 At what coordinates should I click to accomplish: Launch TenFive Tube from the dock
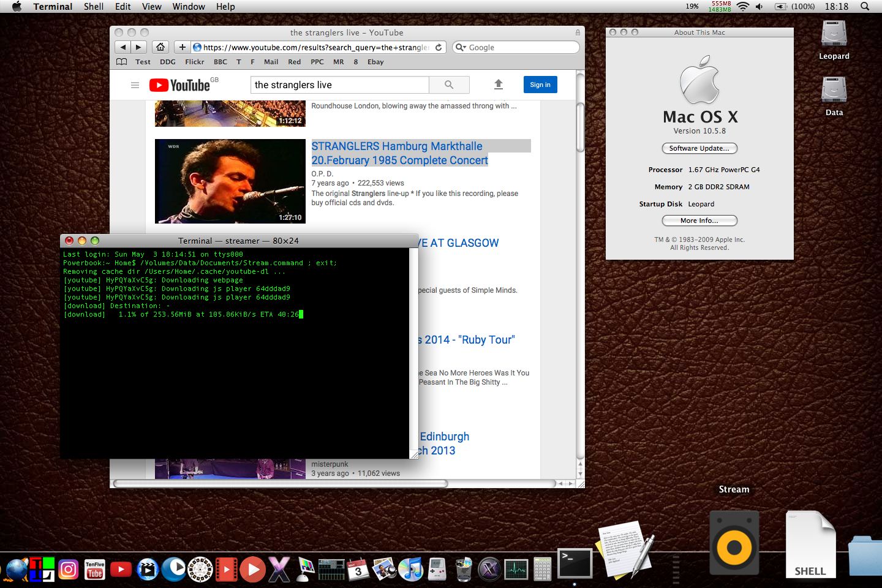pos(94,570)
